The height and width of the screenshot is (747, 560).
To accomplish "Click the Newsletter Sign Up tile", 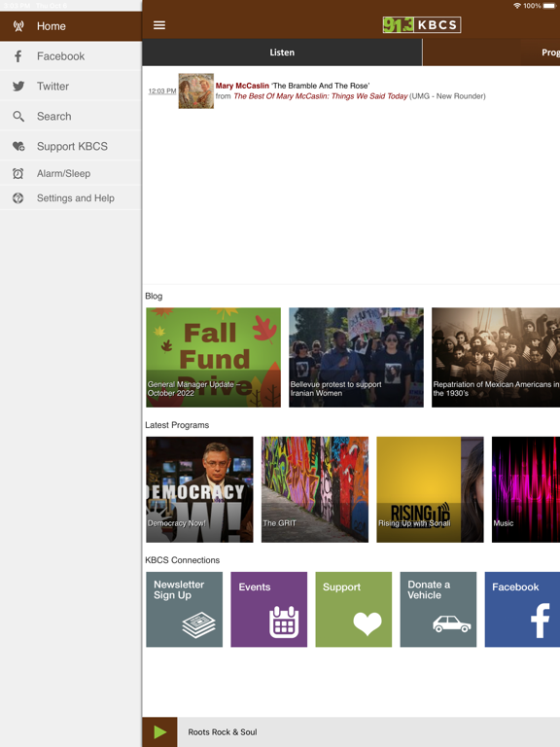I will (185, 609).
